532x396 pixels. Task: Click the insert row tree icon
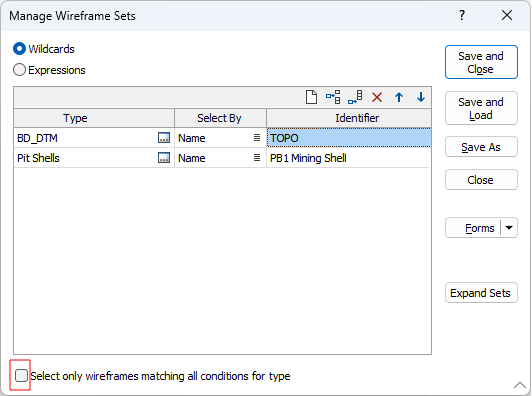click(x=333, y=97)
